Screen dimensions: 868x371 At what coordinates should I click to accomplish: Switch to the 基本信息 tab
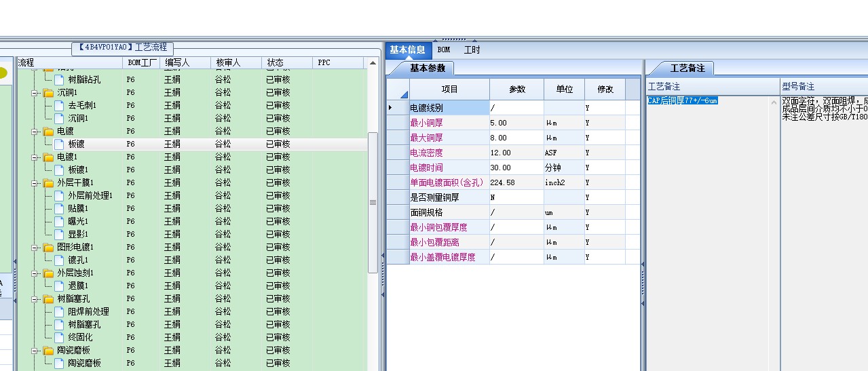(407, 50)
